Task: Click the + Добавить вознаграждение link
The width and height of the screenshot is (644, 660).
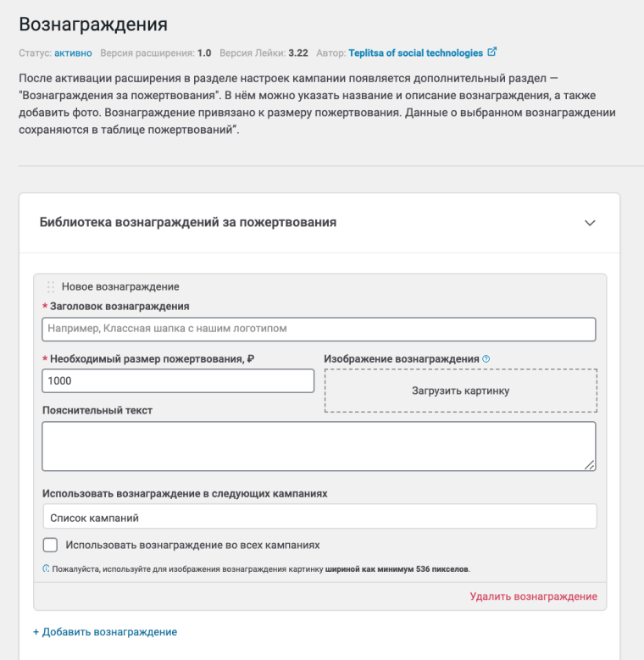Action: pos(105,632)
